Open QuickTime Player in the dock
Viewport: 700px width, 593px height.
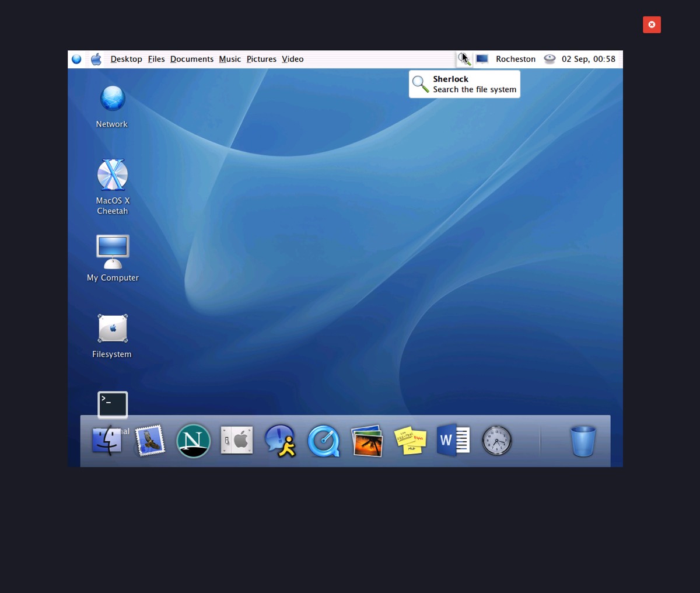point(323,441)
